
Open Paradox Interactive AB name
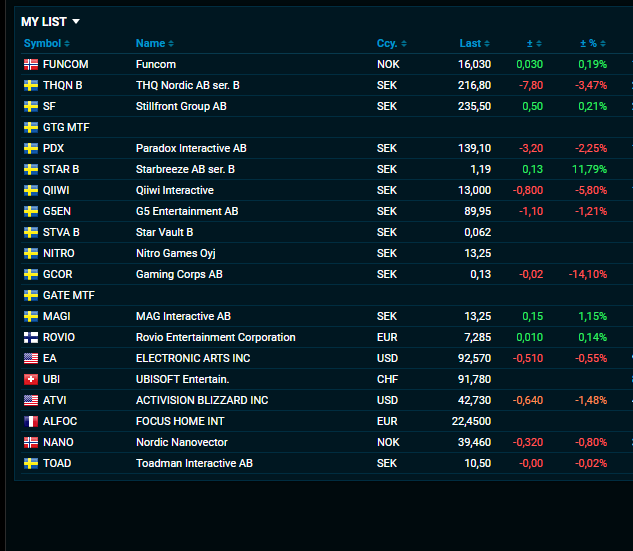pyautogui.click(x=191, y=148)
